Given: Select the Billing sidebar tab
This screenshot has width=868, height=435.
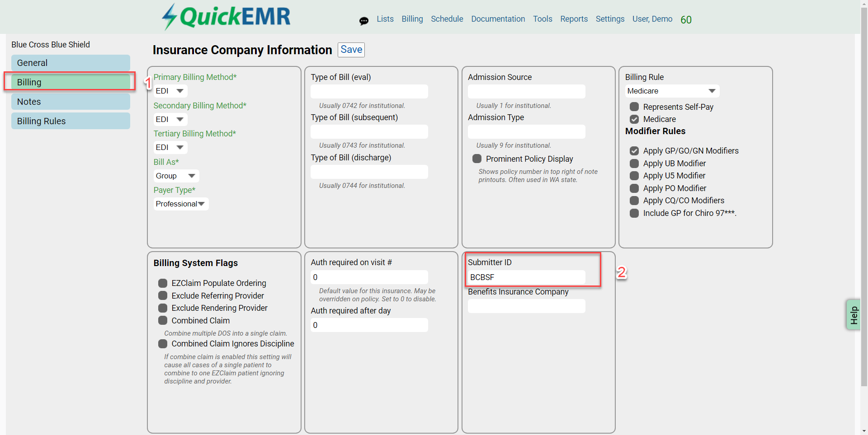Looking at the screenshot, I should coord(71,82).
